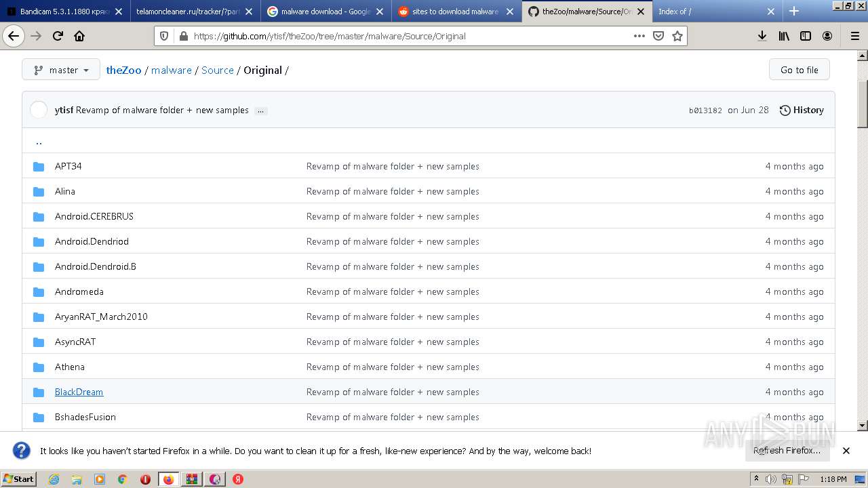
Task: Open the Firefox account icon
Action: coord(827,36)
